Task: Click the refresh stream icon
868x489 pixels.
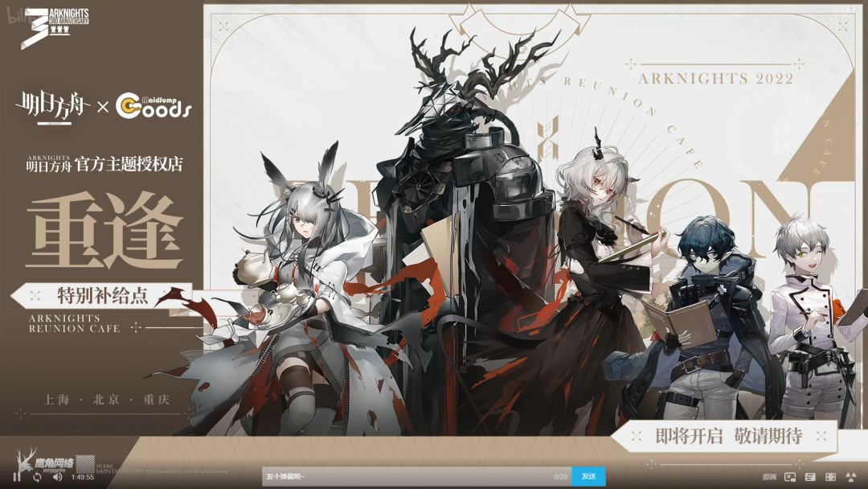Action: pyautogui.click(x=37, y=477)
